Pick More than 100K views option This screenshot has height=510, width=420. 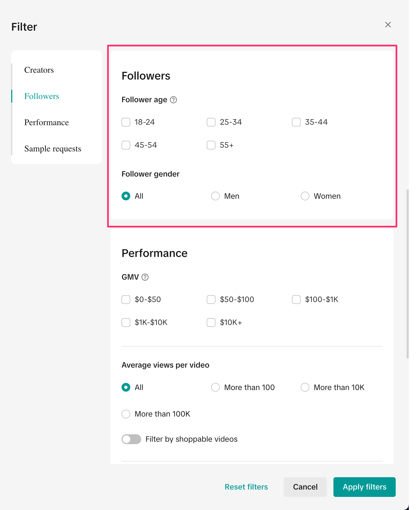[126, 414]
